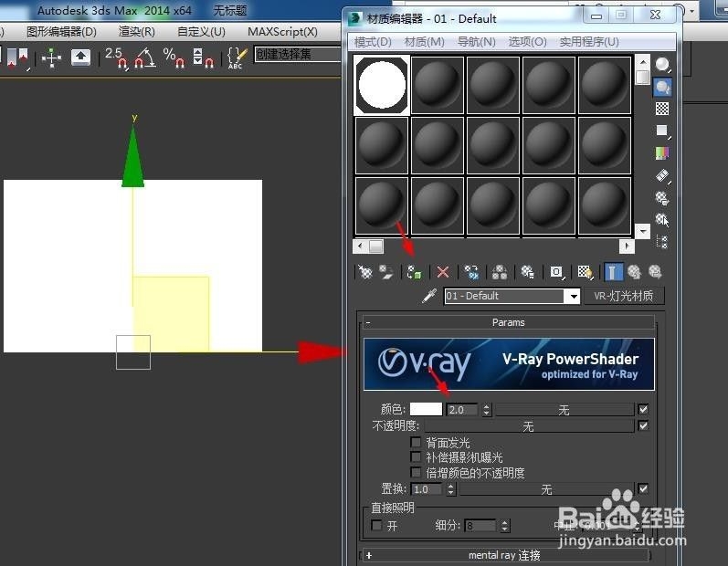Toggle Percent Snap icon
Screen dimensions: 728x566
tap(174, 58)
